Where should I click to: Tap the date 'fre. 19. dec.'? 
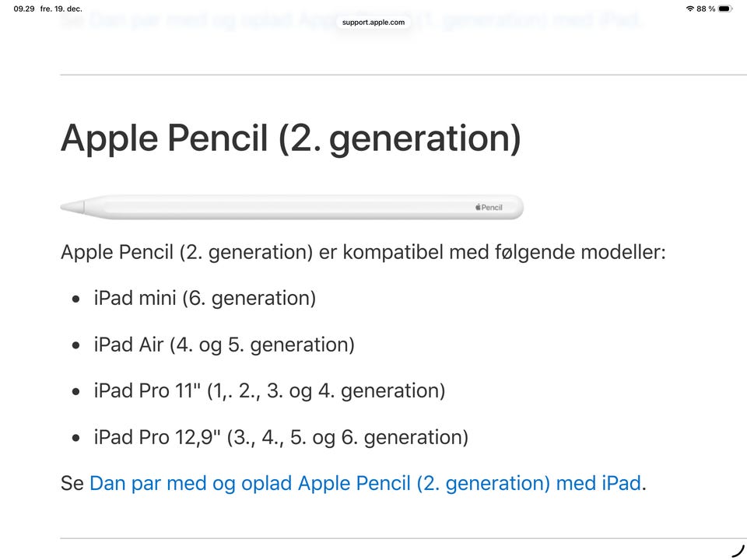click(x=61, y=9)
